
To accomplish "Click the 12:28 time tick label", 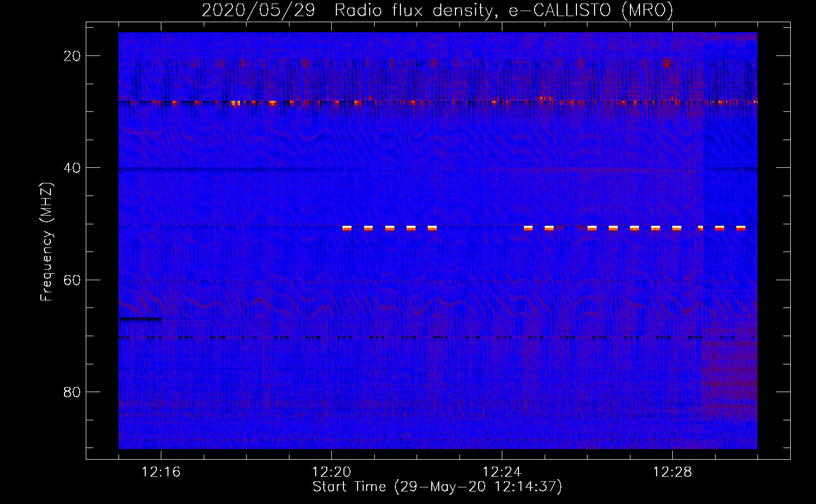I will (x=672, y=472).
